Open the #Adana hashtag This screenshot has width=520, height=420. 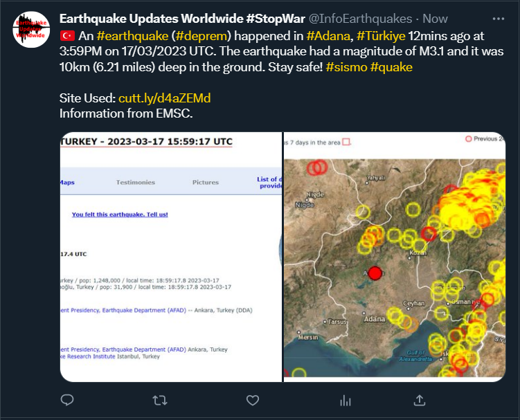329,36
